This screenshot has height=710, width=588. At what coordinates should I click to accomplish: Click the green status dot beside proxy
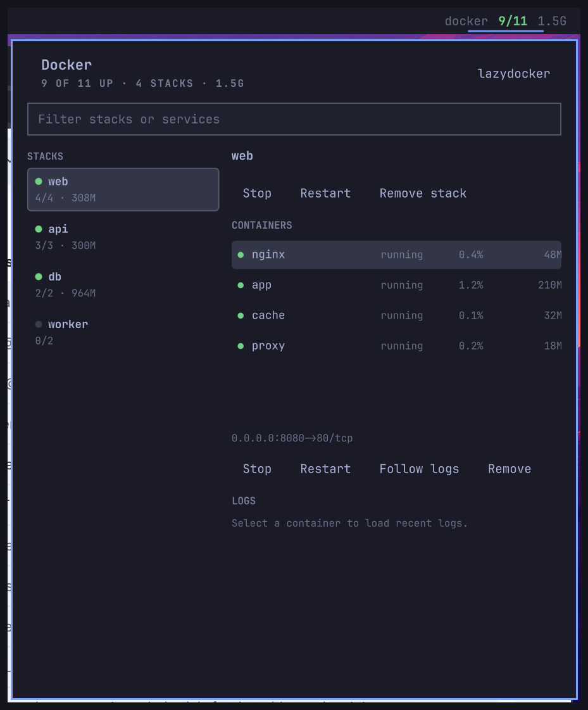pyautogui.click(x=241, y=346)
